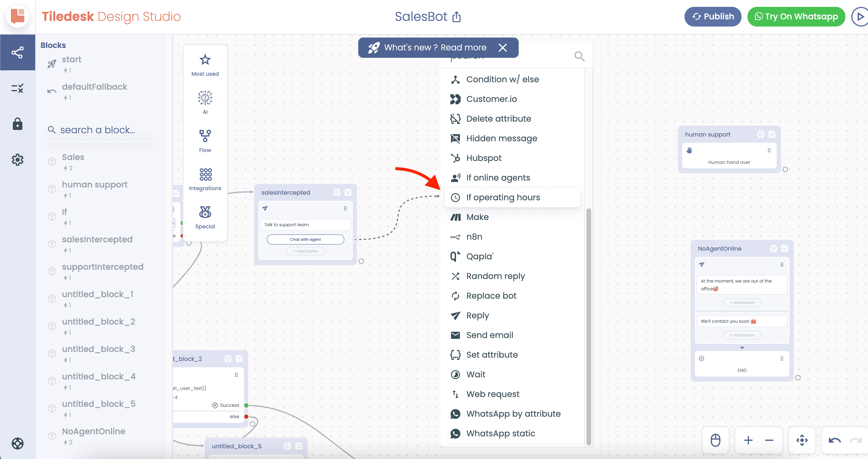Close the What's new banner
868x459 pixels.
click(x=502, y=47)
